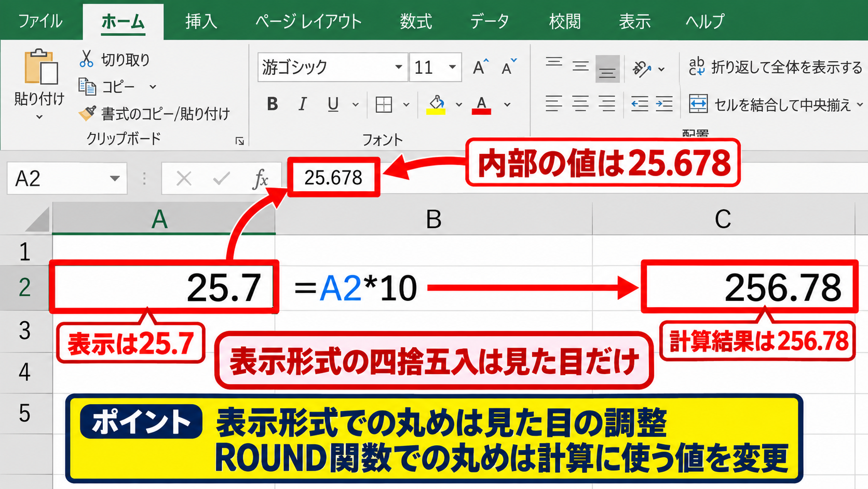Image resolution: width=868 pixels, height=489 pixels.
Task: Open the merge cells dropdown arrow
Action: point(860,104)
